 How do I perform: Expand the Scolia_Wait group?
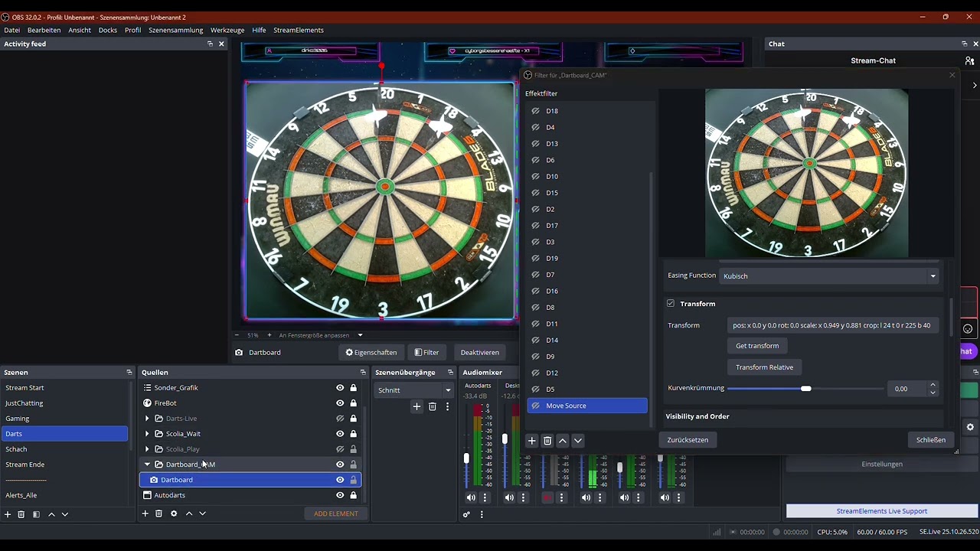(147, 434)
